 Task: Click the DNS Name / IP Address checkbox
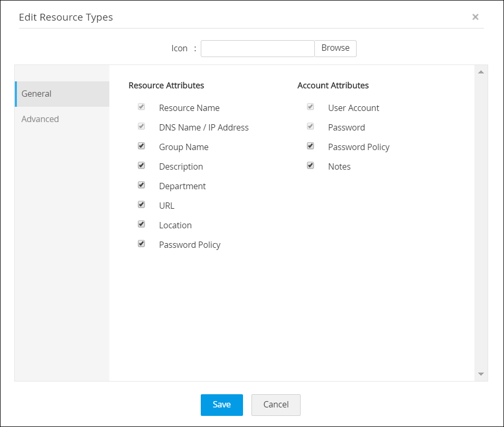(141, 126)
